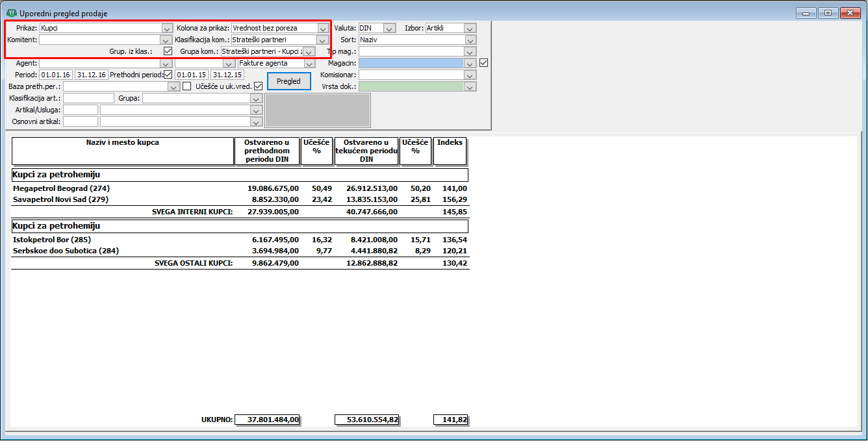Screen dimensions: 868x441
Task: Click the Period end date 31.12.16 field
Action: click(x=91, y=75)
